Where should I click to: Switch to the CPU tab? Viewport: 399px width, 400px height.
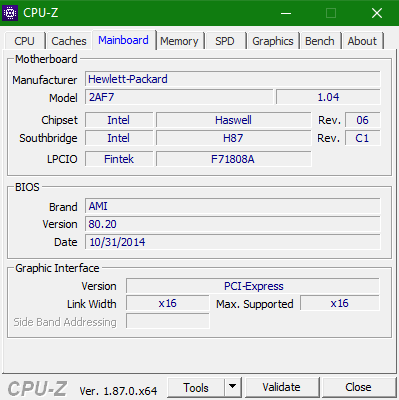pyautogui.click(x=24, y=41)
